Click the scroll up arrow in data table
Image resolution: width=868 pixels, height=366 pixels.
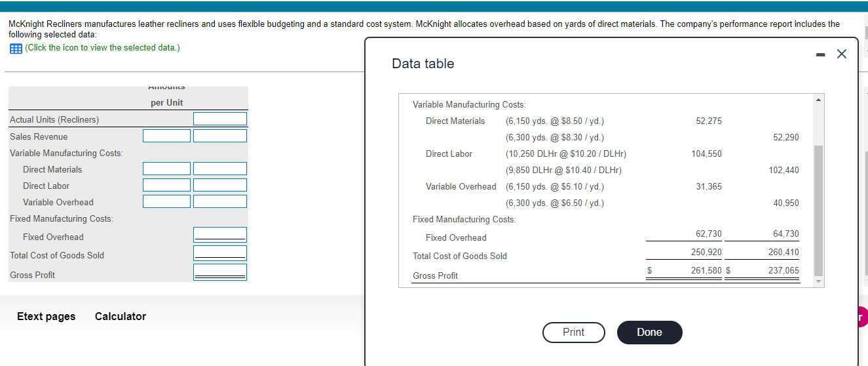point(818,100)
